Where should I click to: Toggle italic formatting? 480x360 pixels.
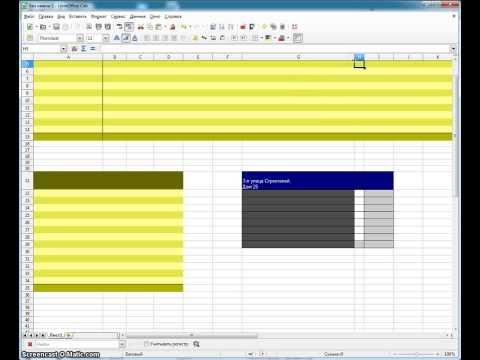[126, 38]
